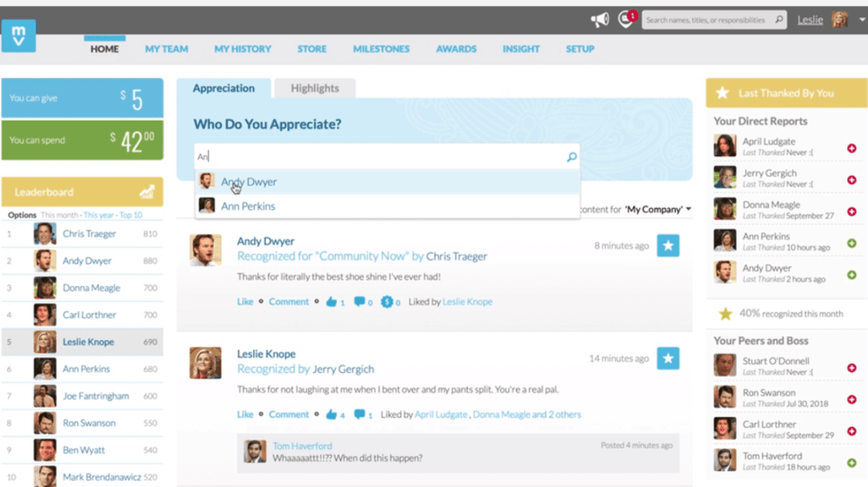This screenshot has width=868, height=487.
Task: Click the search magnifier in Appreciate field
Action: pos(571,158)
